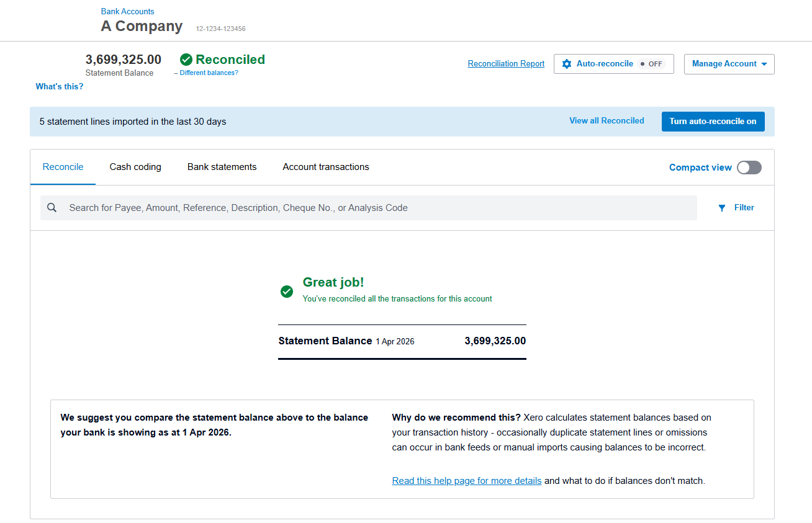Image resolution: width=812 pixels, height=523 pixels.
Task: Click the gear icon on Auto-reconcile button
Action: coord(566,64)
